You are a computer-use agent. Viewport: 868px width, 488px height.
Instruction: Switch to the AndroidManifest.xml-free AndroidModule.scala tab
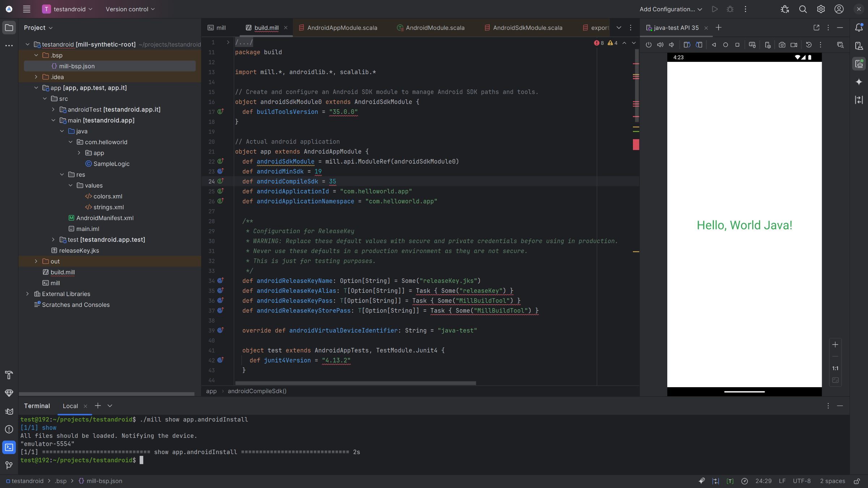(x=434, y=27)
